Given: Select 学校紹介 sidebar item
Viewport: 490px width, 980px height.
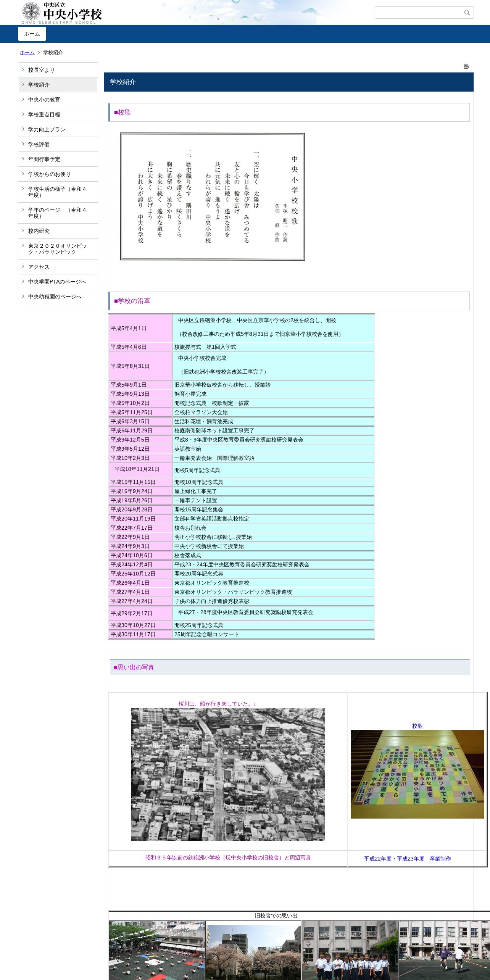Looking at the screenshot, I should click(58, 85).
